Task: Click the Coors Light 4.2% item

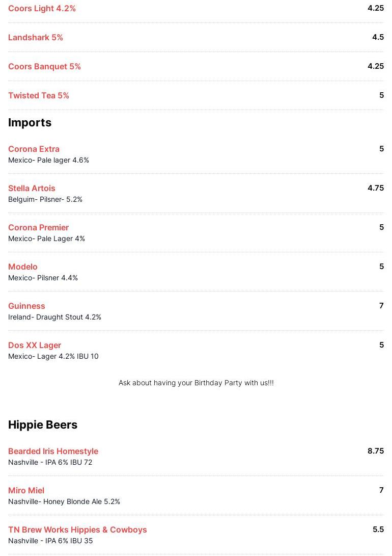Action: 42,9
